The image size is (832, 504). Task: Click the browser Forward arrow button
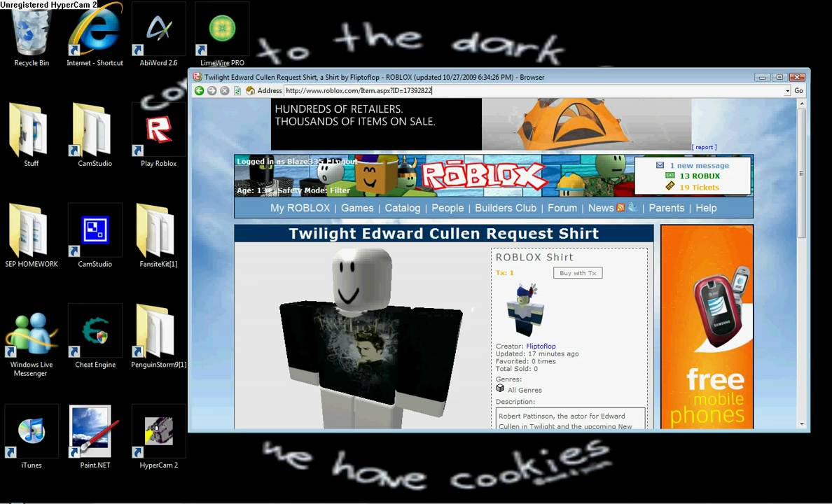click(x=212, y=91)
